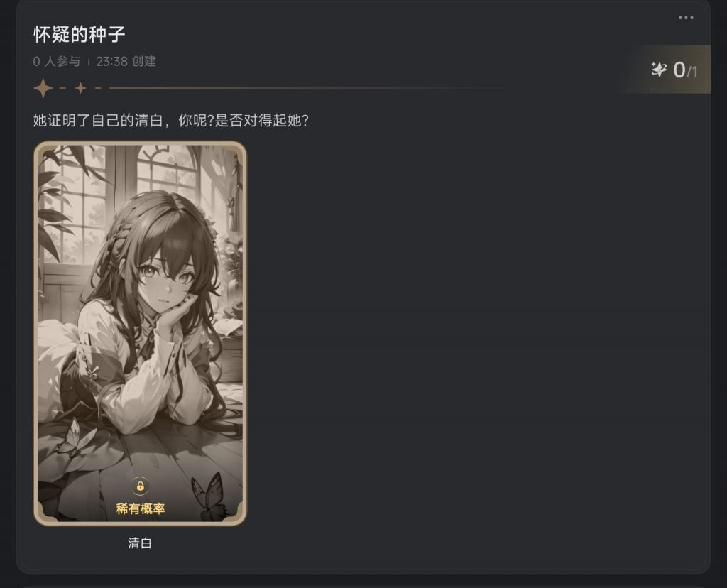
Task: Open the three-dot more options menu
Action: (686, 18)
